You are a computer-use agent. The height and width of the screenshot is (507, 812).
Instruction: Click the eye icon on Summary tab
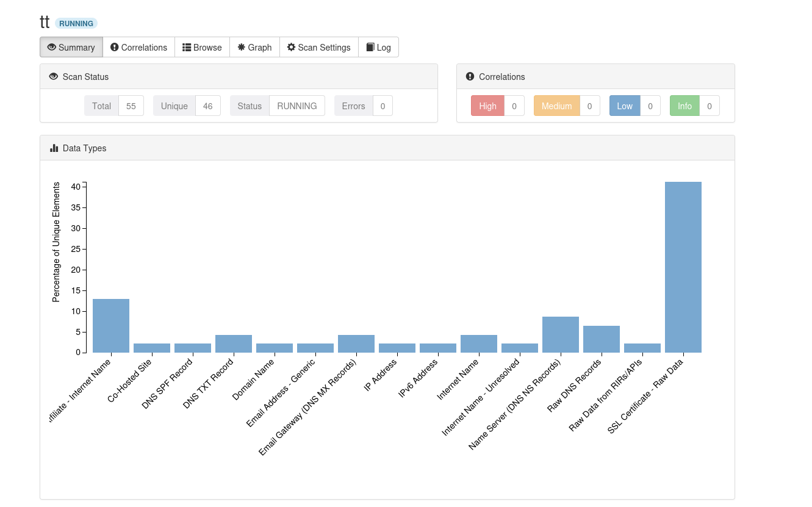point(52,47)
